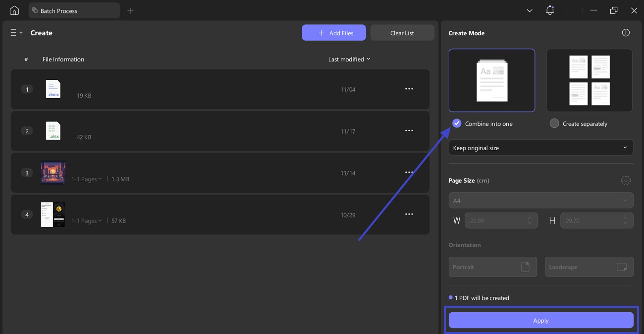The image size is (644, 334).
Task: Select the Create separately radio button
Action: [x=554, y=123]
